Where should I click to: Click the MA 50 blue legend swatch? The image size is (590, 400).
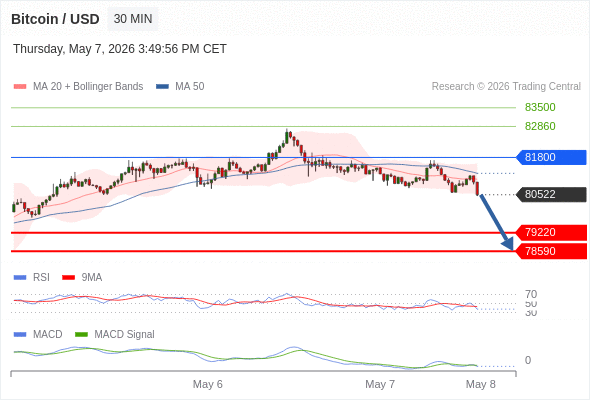coord(162,87)
